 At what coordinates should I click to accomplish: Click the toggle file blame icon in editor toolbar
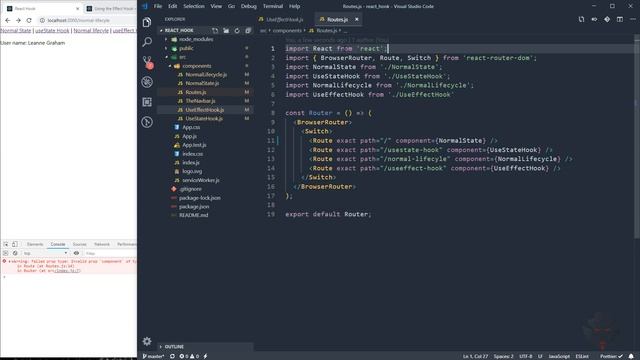point(594,19)
